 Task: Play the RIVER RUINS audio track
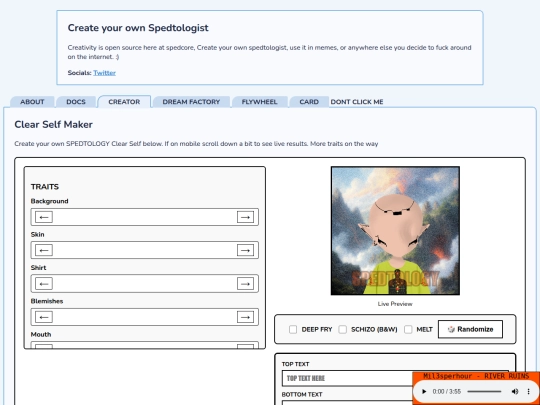coord(424,392)
